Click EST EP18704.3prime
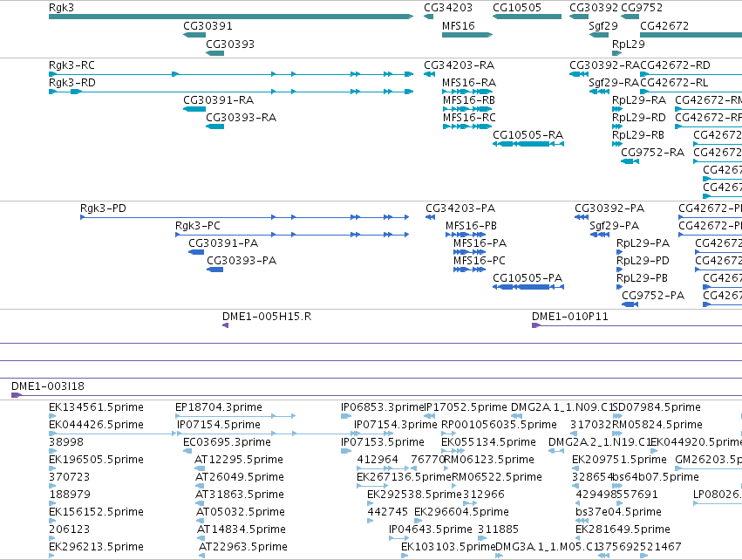 click(x=235, y=416)
